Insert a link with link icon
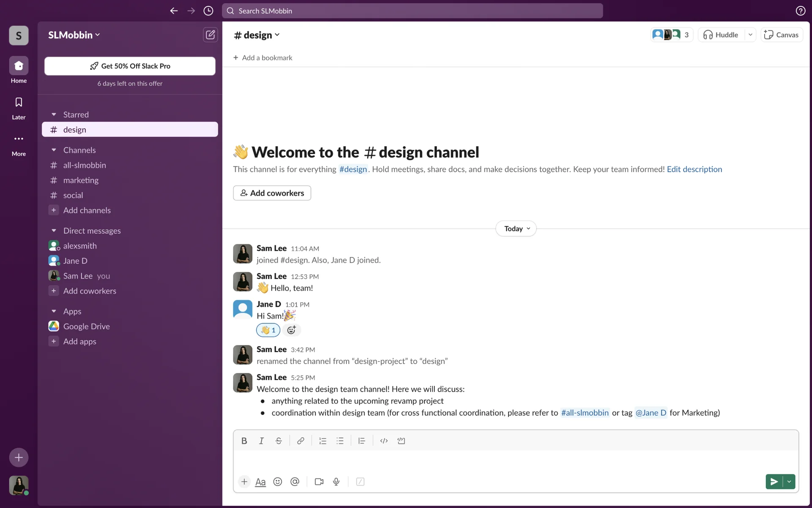 pos(300,441)
